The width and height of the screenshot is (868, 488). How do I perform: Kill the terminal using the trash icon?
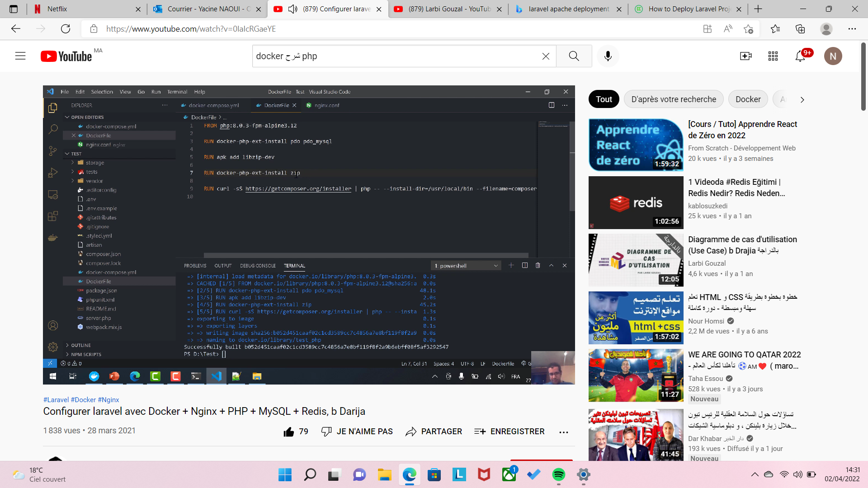click(538, 265)
